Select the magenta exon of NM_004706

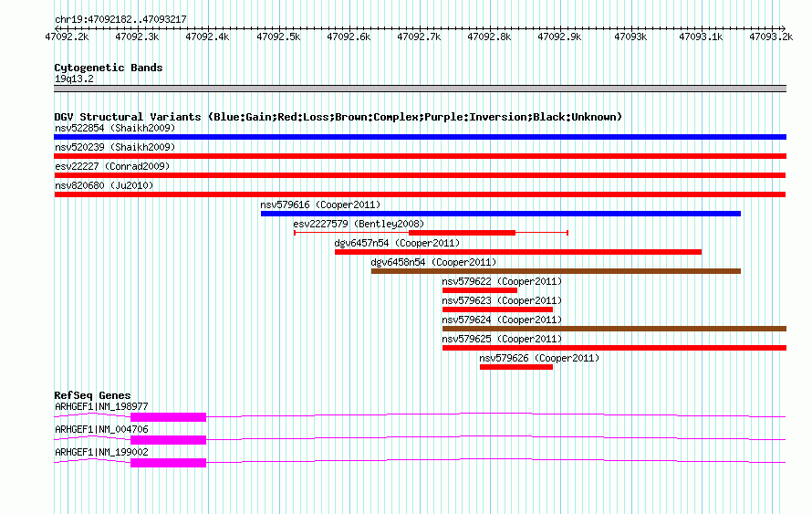(x=168, y=440)
